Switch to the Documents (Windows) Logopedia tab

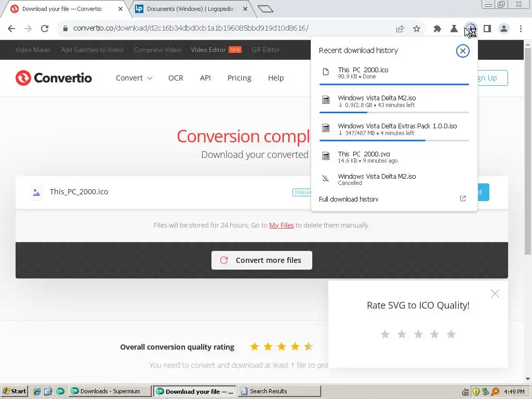coord(190,9)
